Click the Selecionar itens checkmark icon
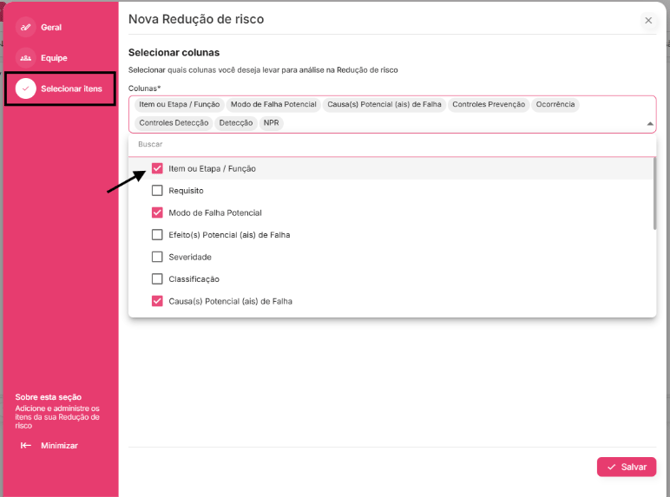Viewport: 670px width, 497px height. tap(26, 89)
